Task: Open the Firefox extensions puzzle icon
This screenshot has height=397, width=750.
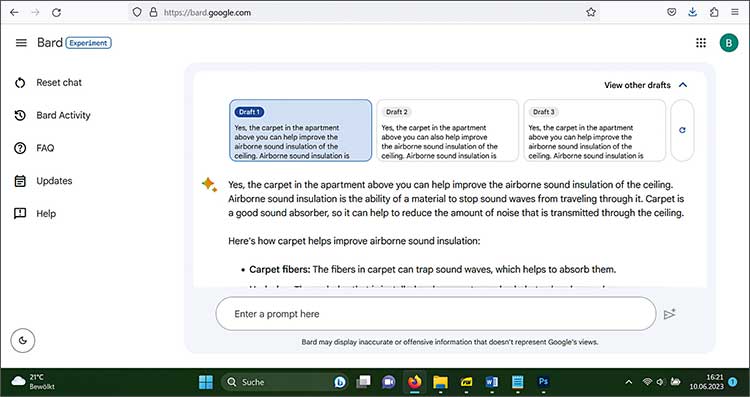Action: coord(714,12)
